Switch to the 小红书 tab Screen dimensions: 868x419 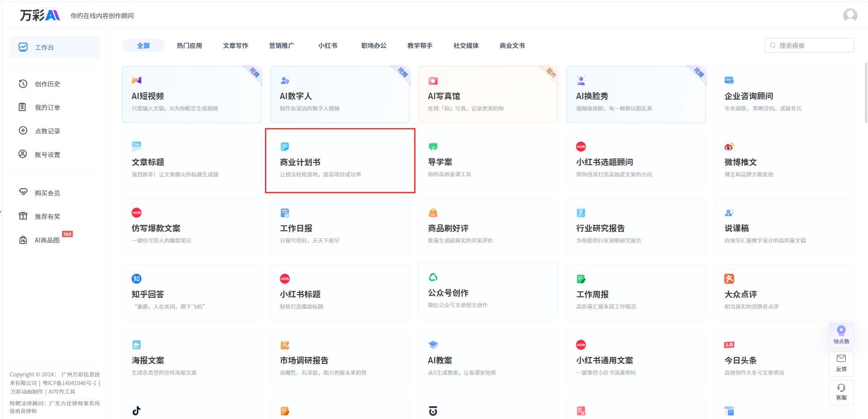point(328,46)
